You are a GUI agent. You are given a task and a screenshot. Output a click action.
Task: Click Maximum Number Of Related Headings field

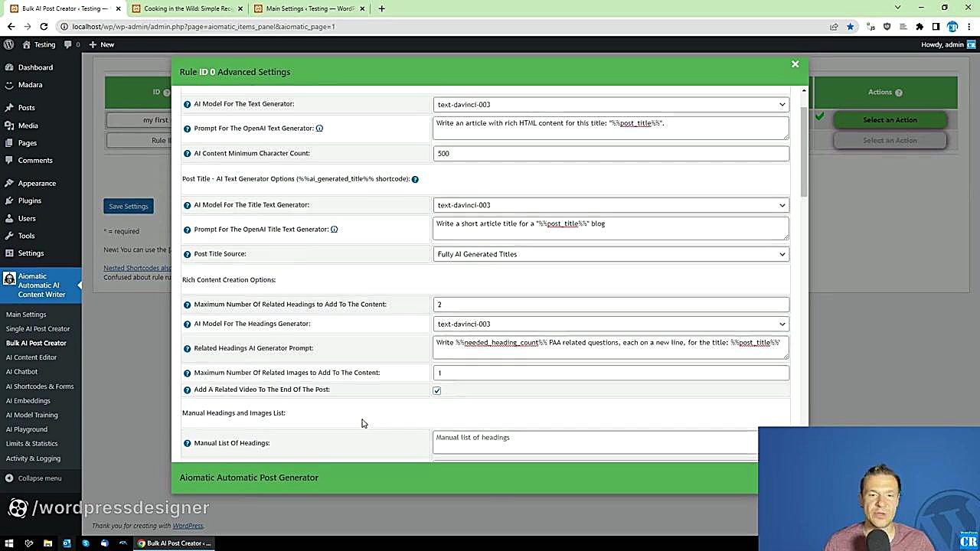[x=611, y=305]
